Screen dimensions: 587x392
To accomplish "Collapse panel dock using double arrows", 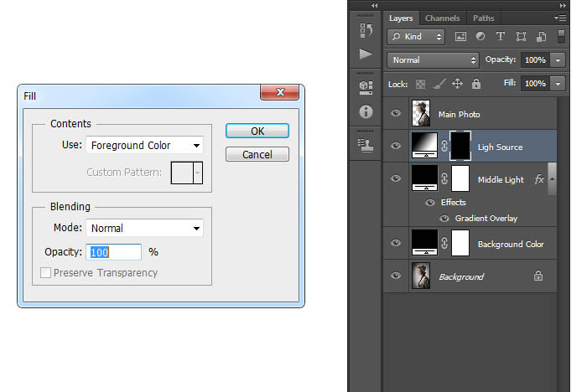I will (563, 6).
